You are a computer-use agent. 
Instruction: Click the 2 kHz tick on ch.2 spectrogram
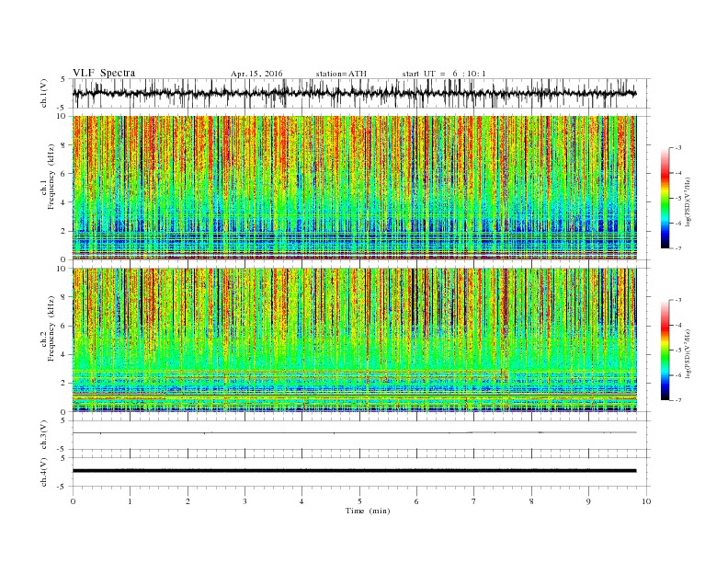coord(64,384)
